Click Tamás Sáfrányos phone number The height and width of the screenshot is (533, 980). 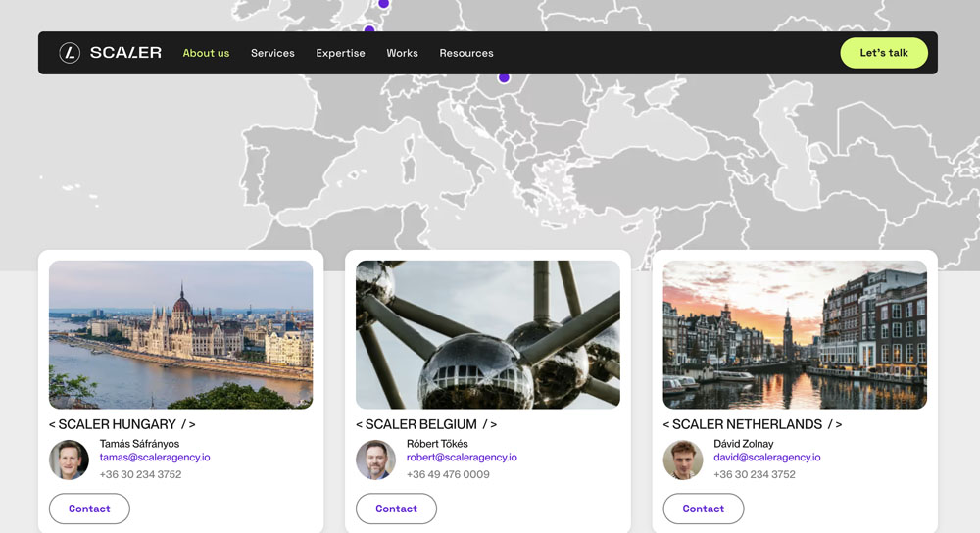click(140, 475)
